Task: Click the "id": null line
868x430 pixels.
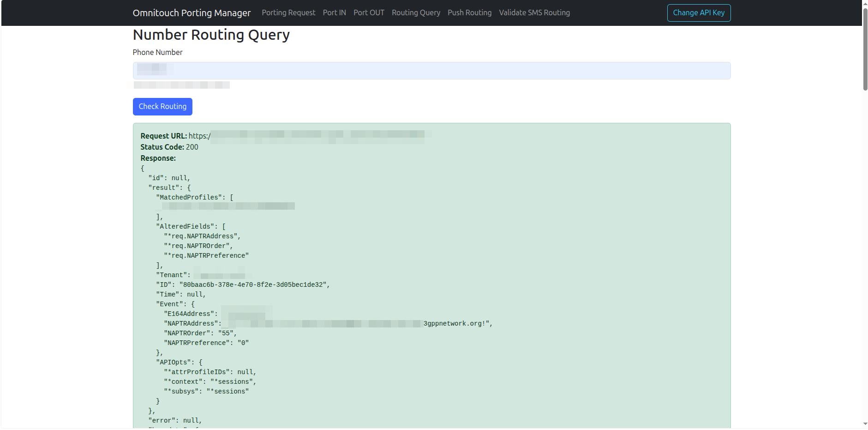Action: click(x=169, y=178)
